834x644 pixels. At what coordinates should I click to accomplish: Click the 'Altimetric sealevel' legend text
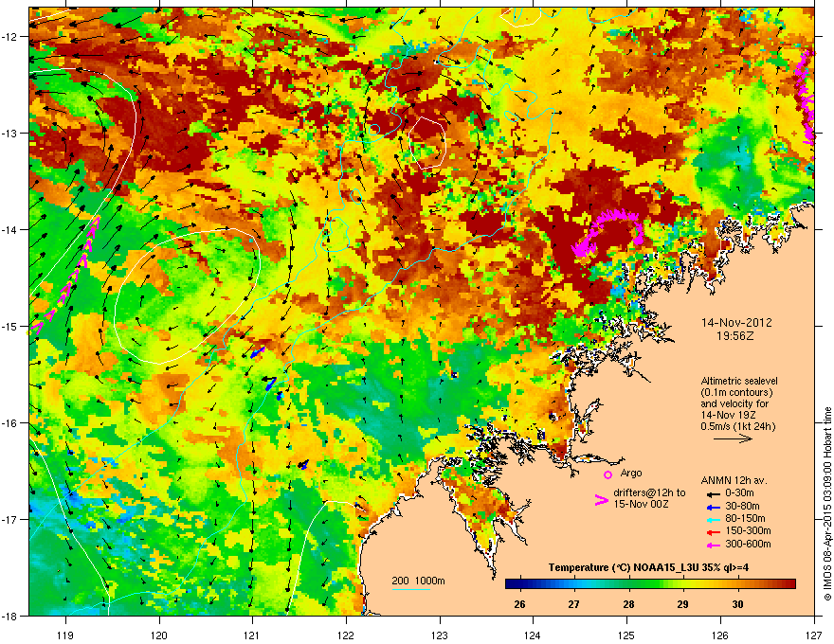pyautogui.click(x=739, y=381)
